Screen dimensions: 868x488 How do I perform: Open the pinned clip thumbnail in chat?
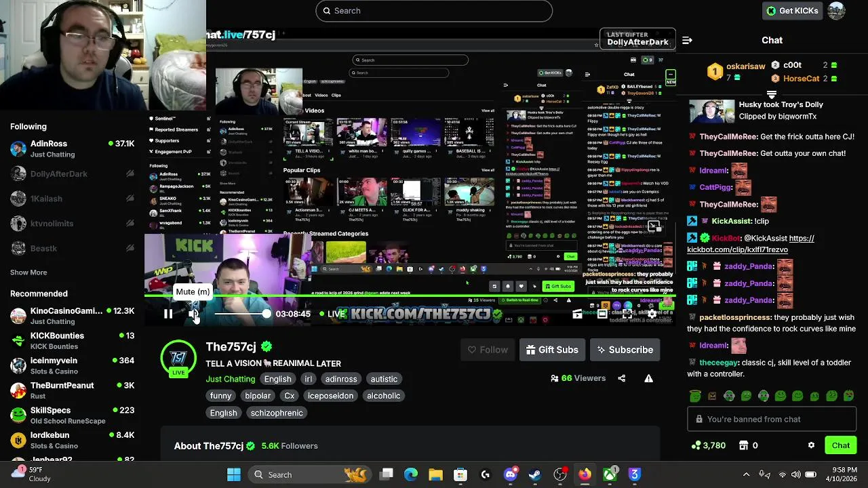[x=711, y=111]
